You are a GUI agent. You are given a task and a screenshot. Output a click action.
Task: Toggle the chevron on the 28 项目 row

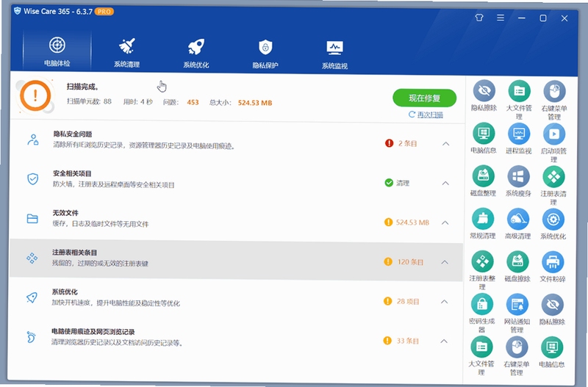point(444,302)
